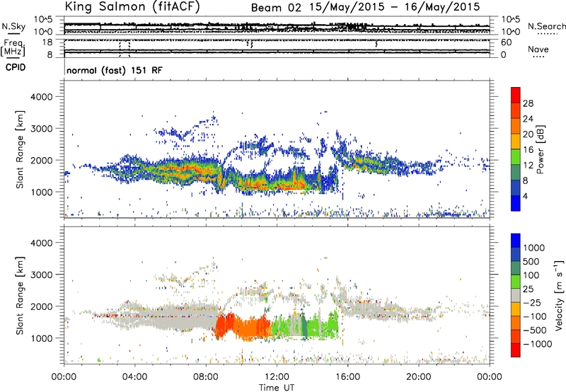Screen dimensions: 566x392
Task: Click the "N.Sky" legend label
Action: pos(13,26)
